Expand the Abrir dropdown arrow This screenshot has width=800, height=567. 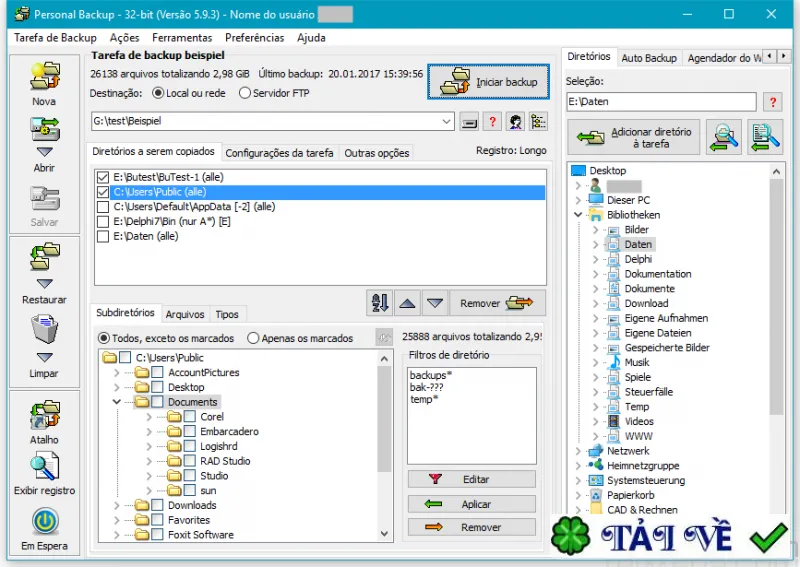(45, 152)
